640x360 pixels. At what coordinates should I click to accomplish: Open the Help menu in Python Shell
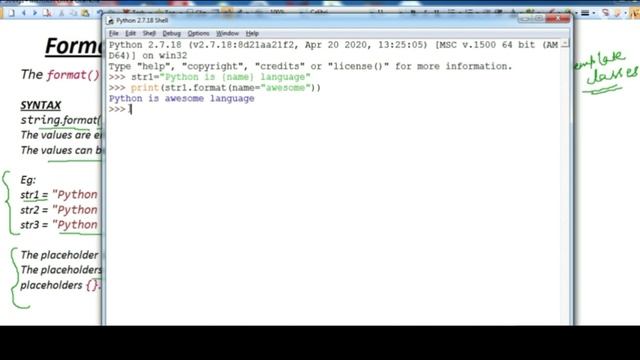coord(252,33)
